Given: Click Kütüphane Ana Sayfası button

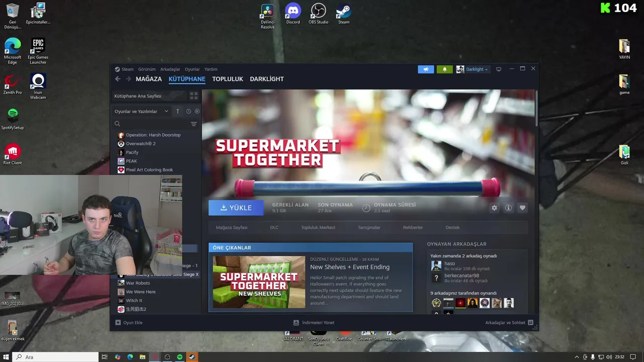Looking at the screenshot, I should (149, 96).
